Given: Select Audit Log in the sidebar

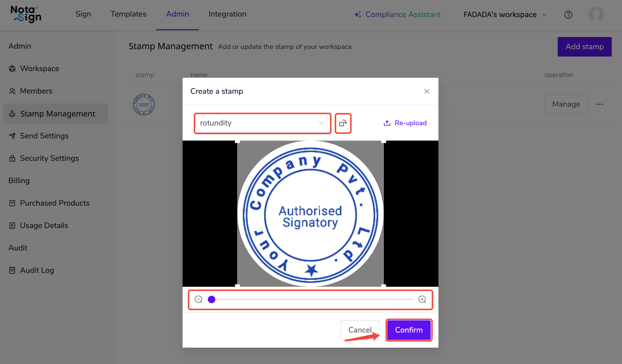Looking at the screenshot, I should (x=37, y=270).
